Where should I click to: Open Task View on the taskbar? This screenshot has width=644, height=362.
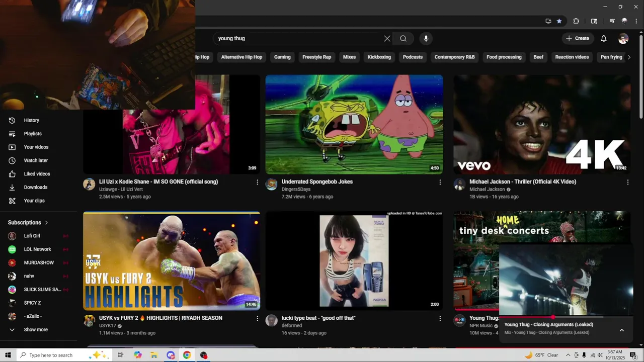[121, 355]
